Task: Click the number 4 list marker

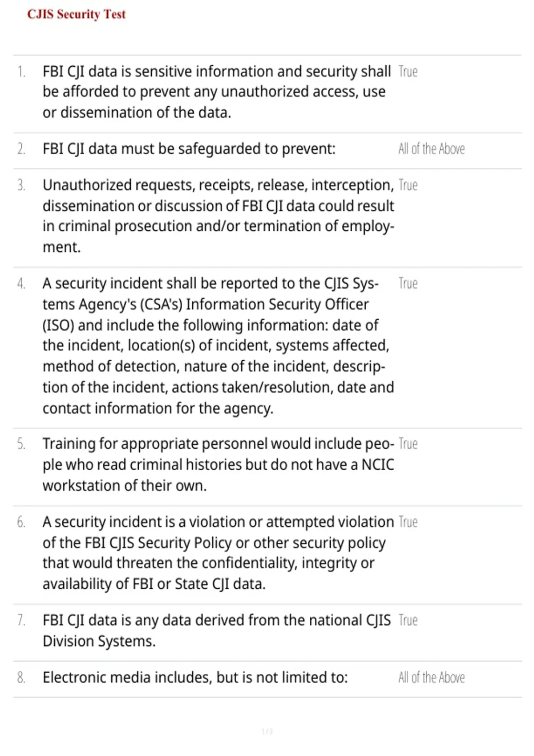Action: coord(21,283)
